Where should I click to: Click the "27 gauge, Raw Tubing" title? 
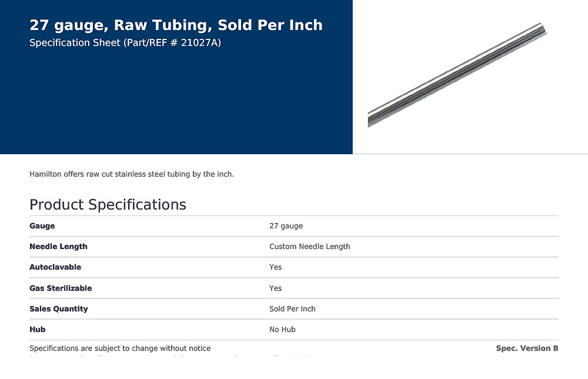pos(176,25)
